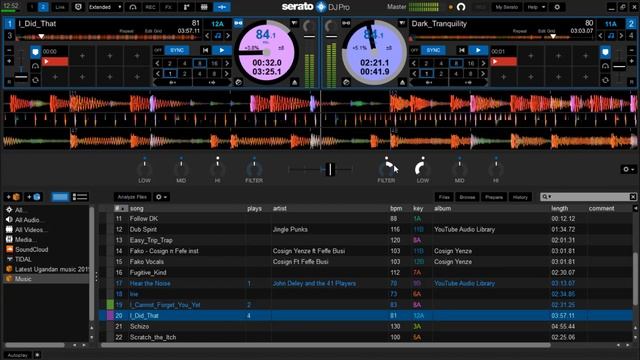The height and width of the screenshot is (360, 640).
Task: Jump to previous track on left deck
Action: pyautogui.click(x=205, y=50)
